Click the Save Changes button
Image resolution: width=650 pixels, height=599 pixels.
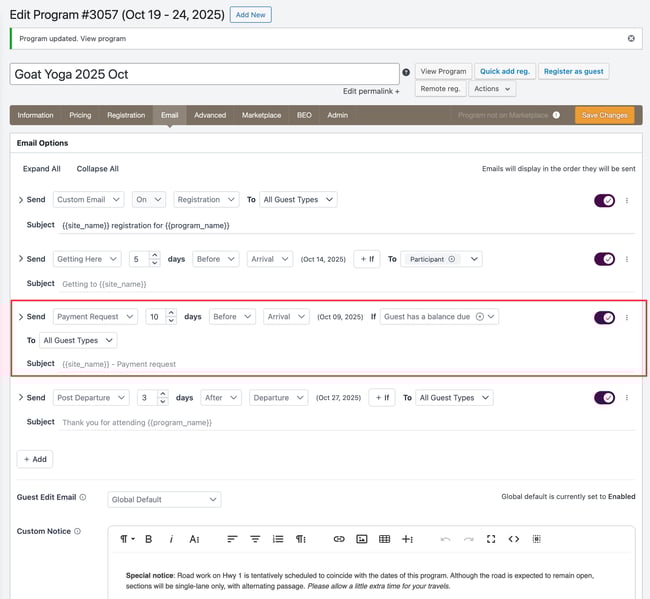coord(604,115)
